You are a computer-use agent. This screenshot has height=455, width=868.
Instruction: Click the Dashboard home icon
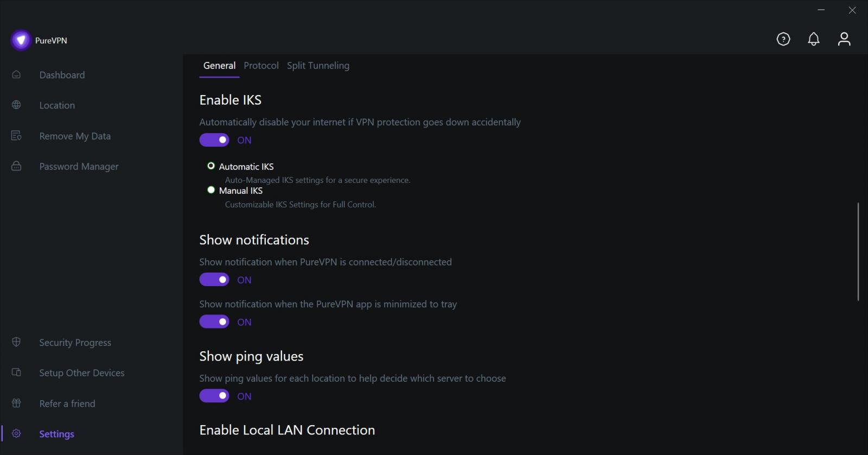tap(16, 74)
